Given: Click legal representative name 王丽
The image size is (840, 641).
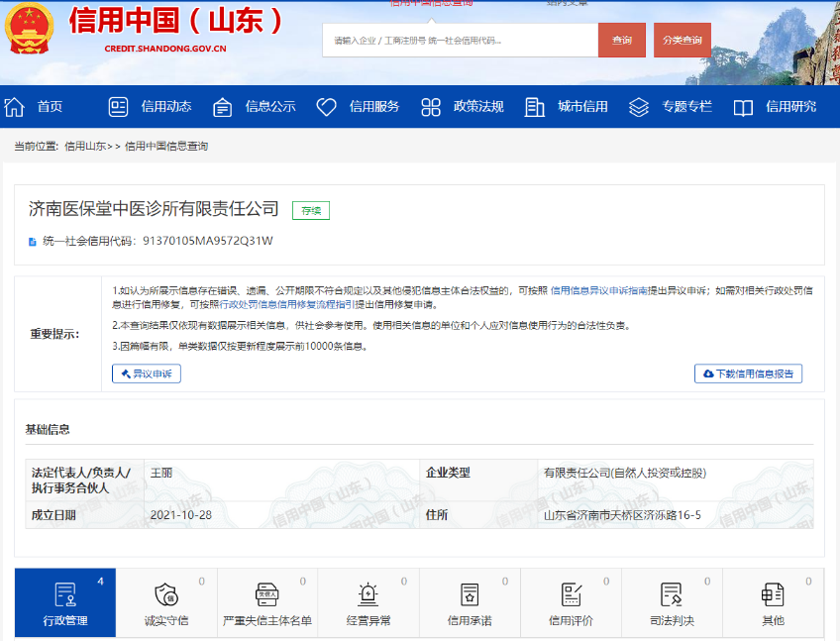Looking at the screenshot, I should (161, 473).
